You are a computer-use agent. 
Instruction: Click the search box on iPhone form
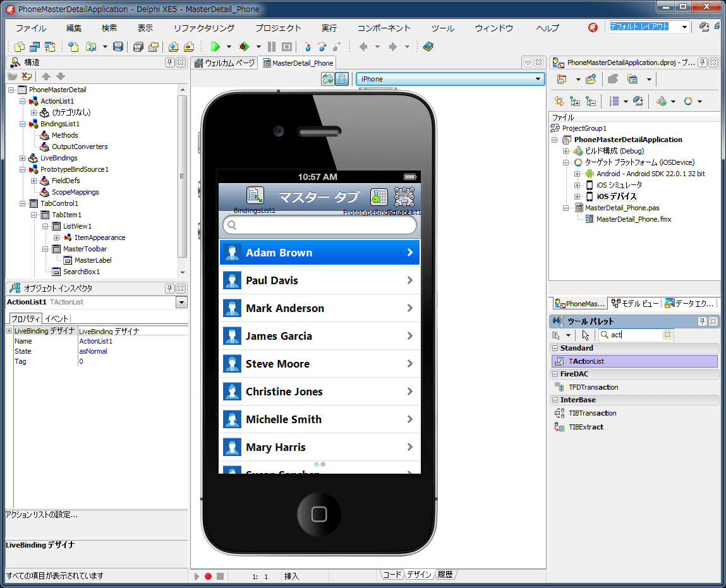[320, 225]
